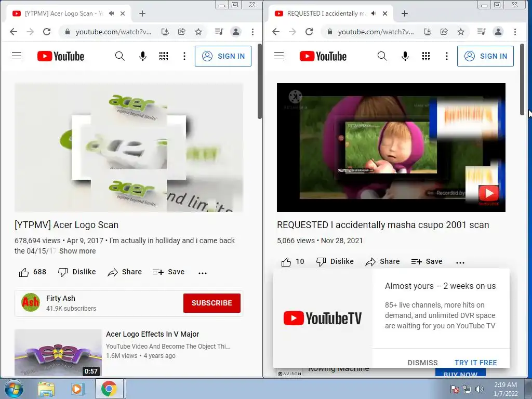Click left window vertical scrollbar
The width and height of the screenshot is (532, 399).
260,82
